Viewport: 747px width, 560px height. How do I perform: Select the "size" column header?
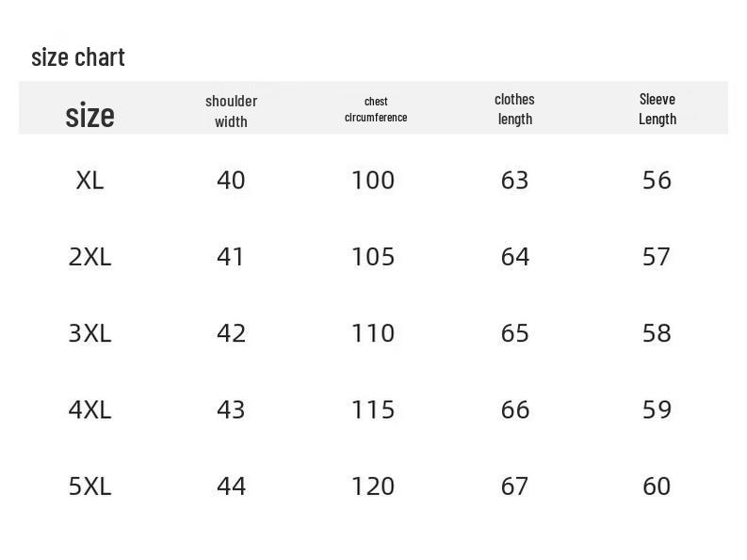pos(89,116)
